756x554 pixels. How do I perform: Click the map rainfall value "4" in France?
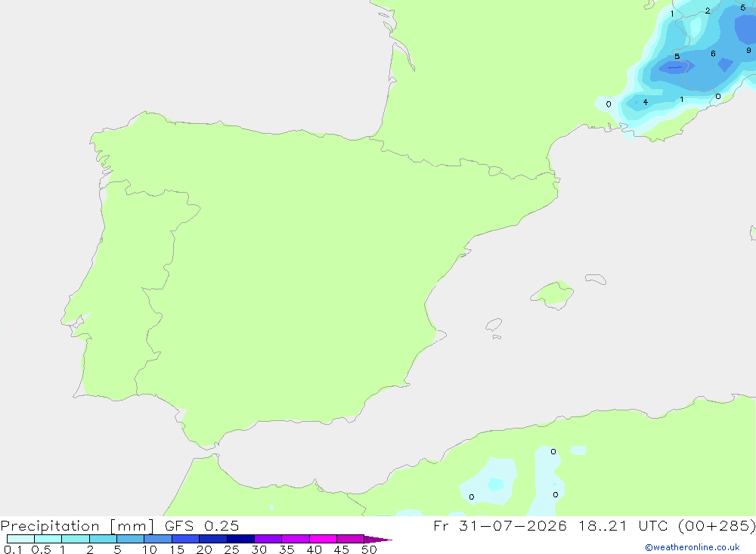click(x=645, y=102)
